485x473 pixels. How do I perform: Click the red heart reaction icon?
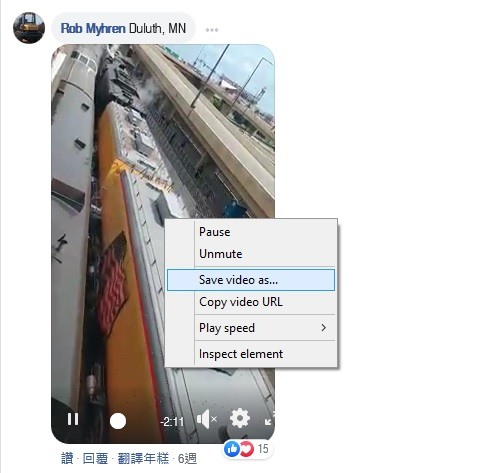[x=247, y=449]
